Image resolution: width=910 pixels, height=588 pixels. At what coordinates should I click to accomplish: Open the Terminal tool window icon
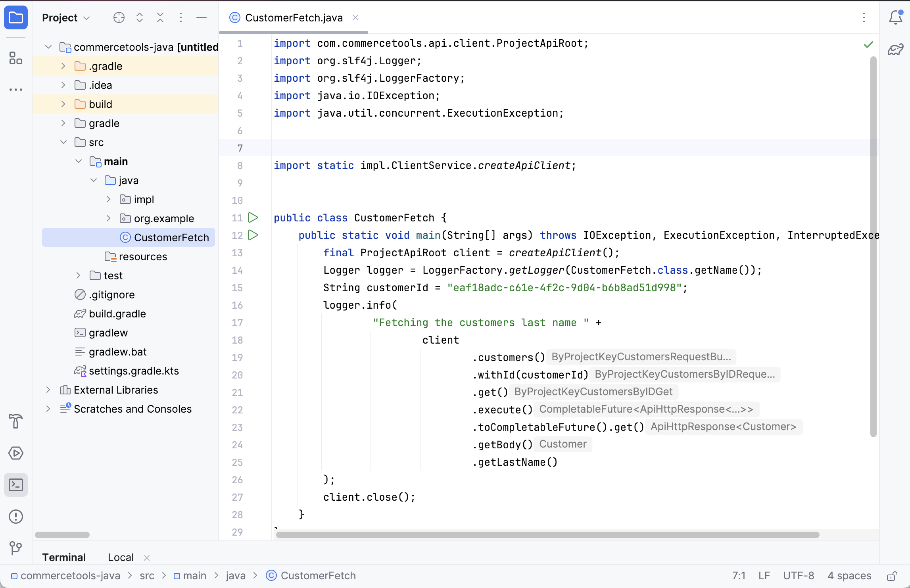pyautogui.click(x=16, y=485)
